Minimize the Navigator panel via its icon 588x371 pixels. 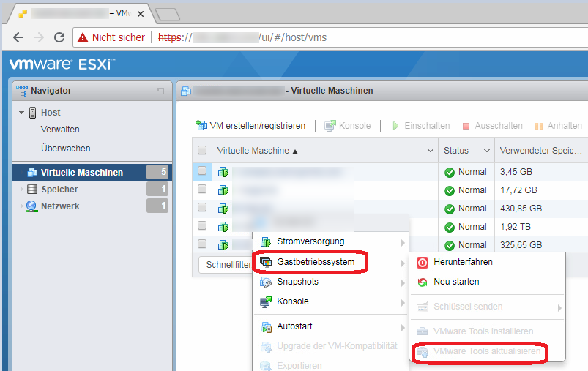(160, 91)
